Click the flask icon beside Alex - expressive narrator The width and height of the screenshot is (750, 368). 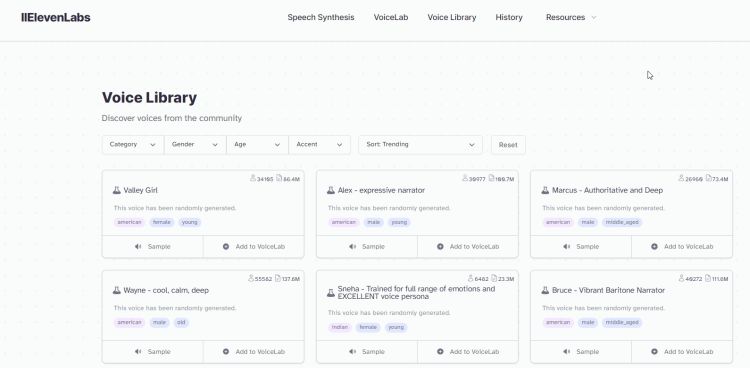(331, 190)
